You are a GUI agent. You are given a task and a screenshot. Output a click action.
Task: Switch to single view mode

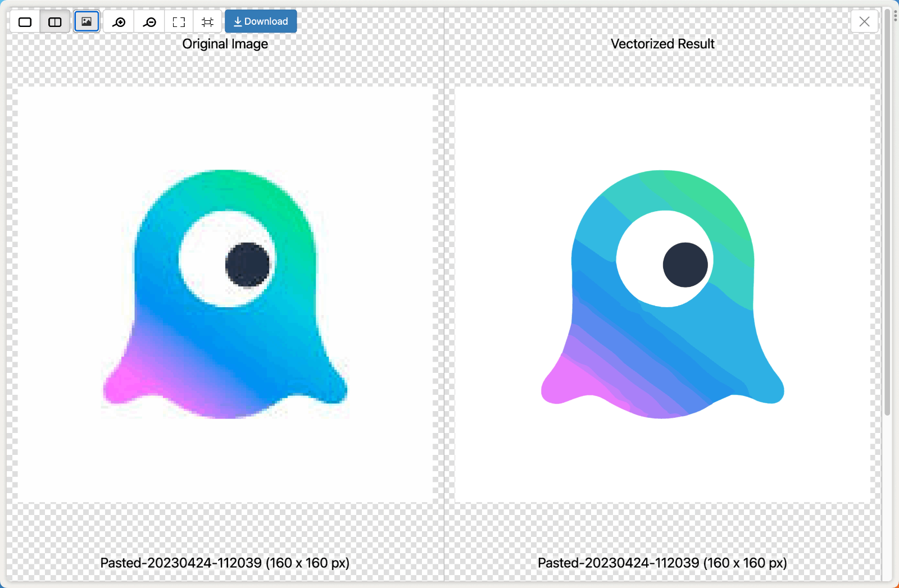[25, 21]
